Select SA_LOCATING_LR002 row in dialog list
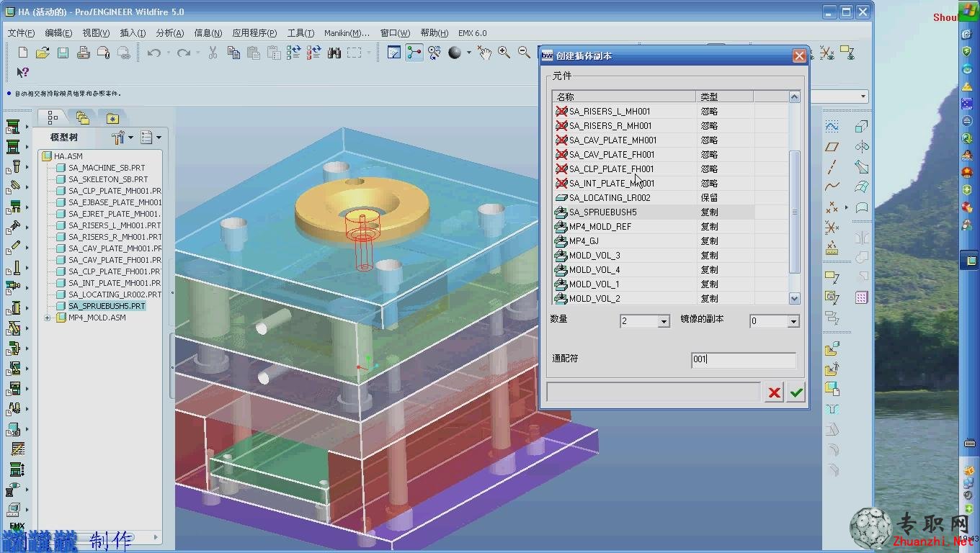980x553 pixels. [671, 198]
